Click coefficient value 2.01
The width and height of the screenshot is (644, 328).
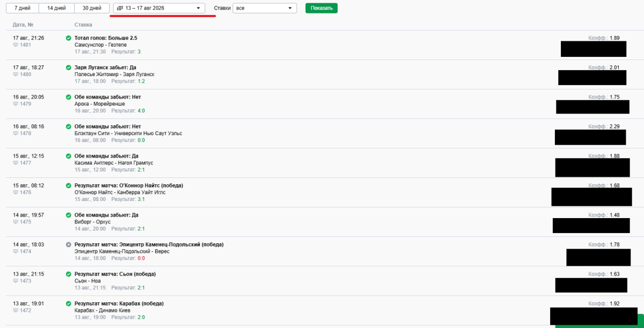[x=614, y=68]
